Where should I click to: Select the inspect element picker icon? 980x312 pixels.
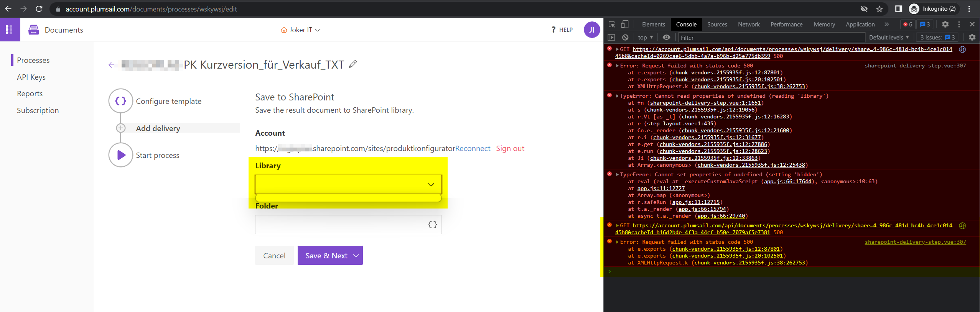612,24
